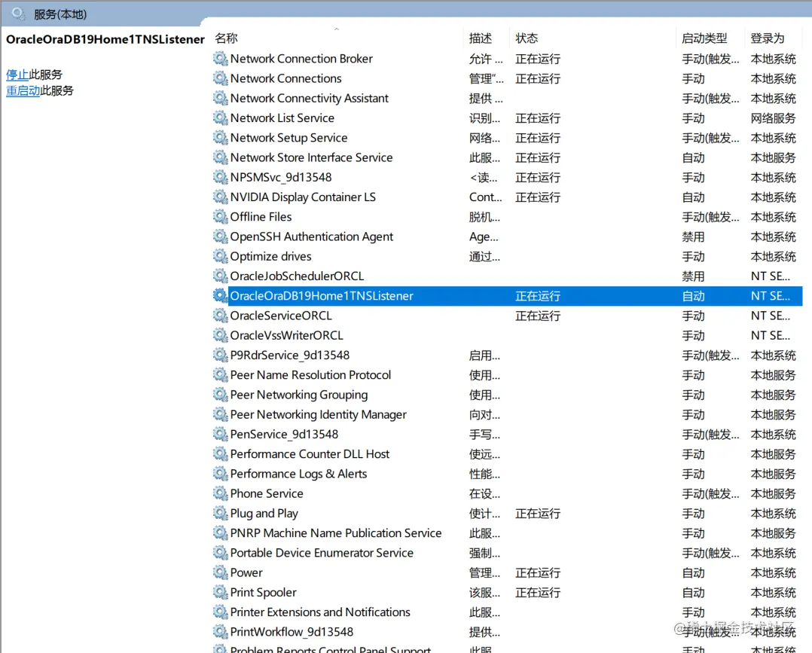Click 正在运行 status of OracleServiceORCL
Screen dimensions: 812x653
(x=538, y=316)
